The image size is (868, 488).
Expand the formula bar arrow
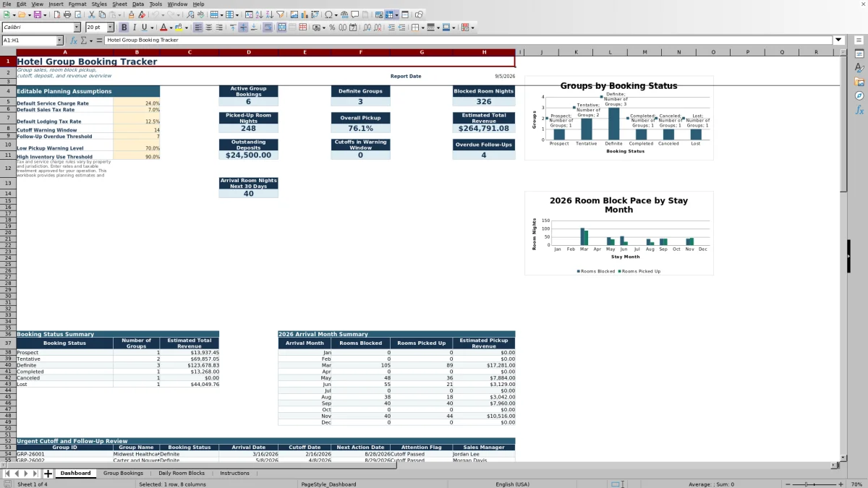[838, 40]
